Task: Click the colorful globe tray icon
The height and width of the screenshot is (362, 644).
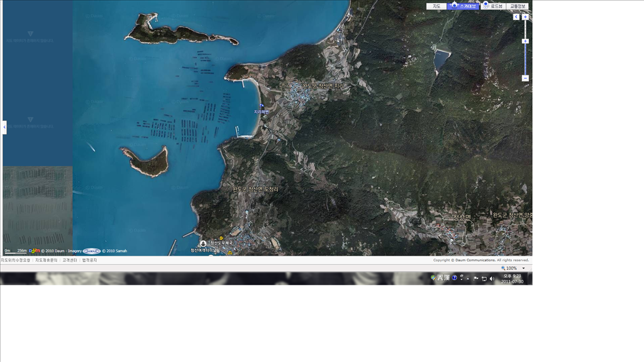Action: 433,278
